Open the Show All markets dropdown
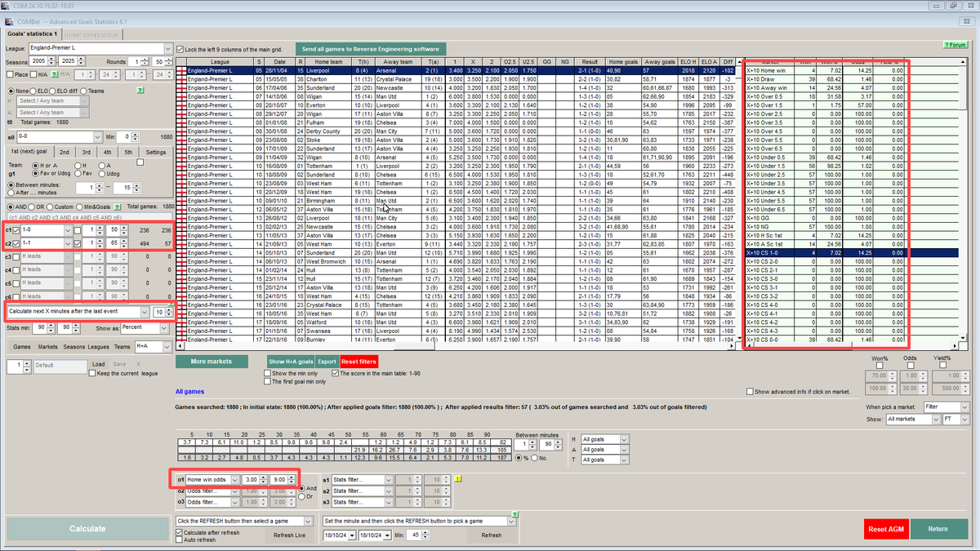The height and width of the screenshot is (551, 980). click(935, 419)
